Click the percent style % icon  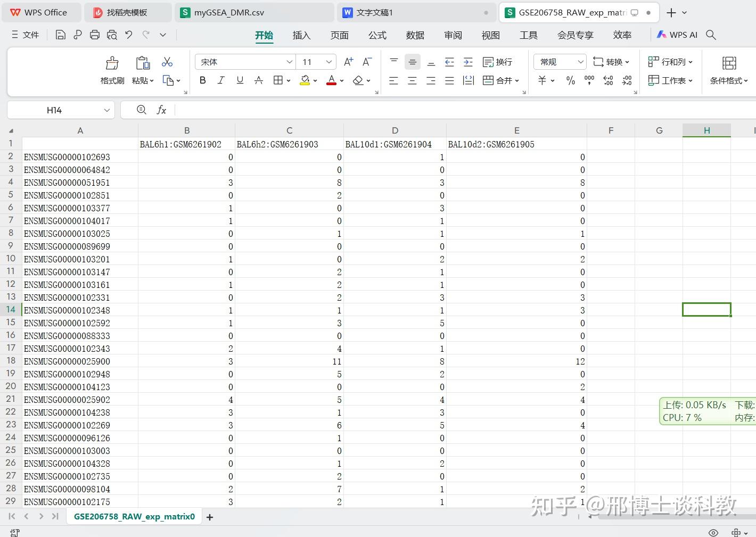tap(570, 80)
